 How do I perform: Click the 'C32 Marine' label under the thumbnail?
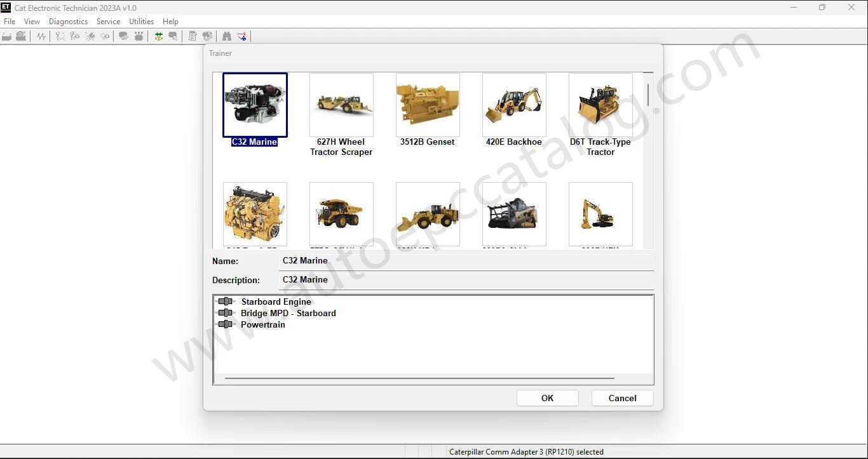254,142
